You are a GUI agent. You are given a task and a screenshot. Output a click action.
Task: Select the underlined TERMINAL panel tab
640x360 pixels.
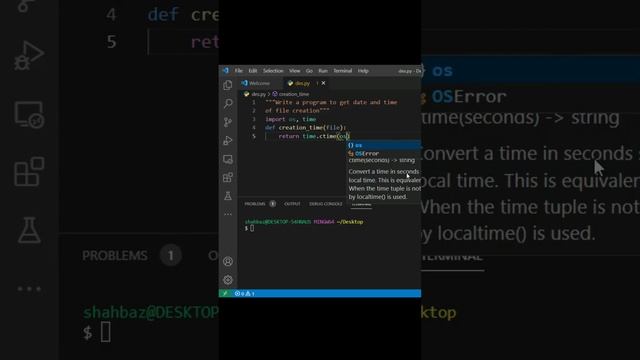click(361, 205)
